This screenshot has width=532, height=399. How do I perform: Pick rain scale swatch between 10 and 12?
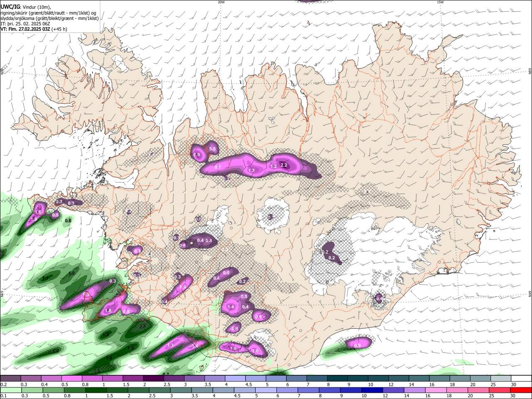373,390
